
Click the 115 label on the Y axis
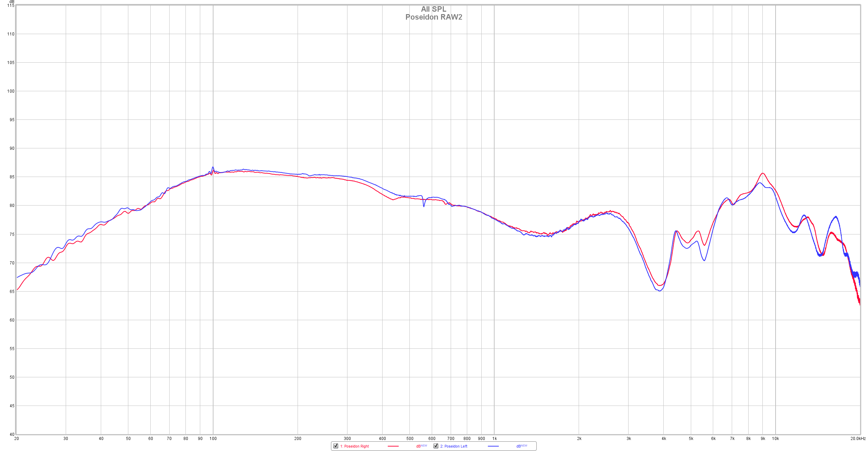[11, 6]
